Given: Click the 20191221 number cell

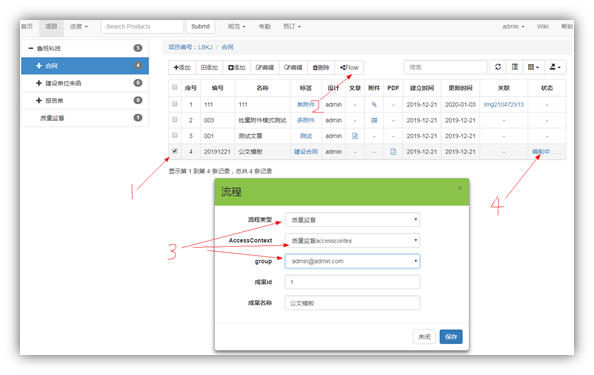Looking at the screenshot, I should [x=217, y=152].
